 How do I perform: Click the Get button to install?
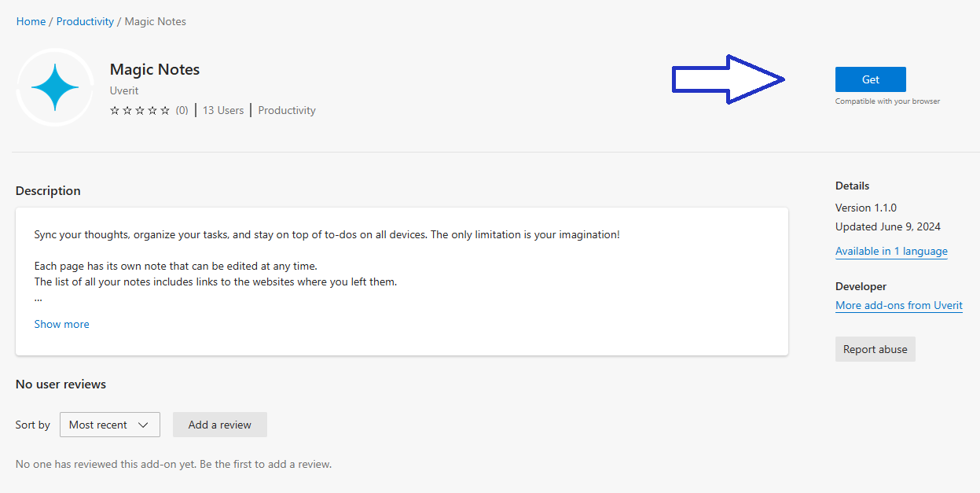click(870, 79)
